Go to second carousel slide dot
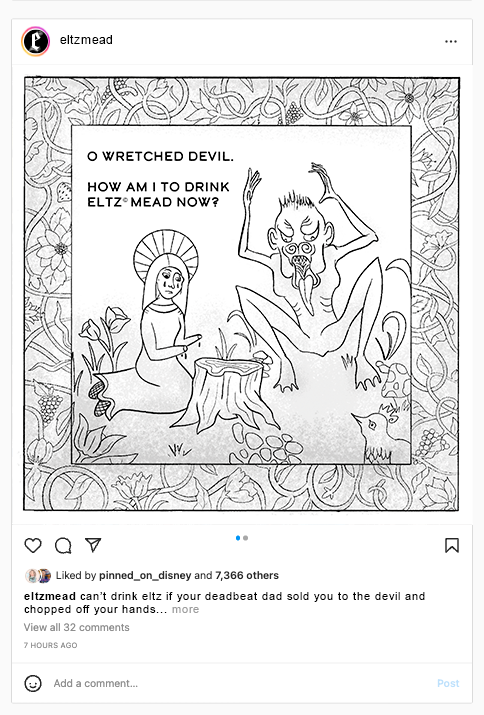Screen dimensions: 484x715 click(246, 538)
